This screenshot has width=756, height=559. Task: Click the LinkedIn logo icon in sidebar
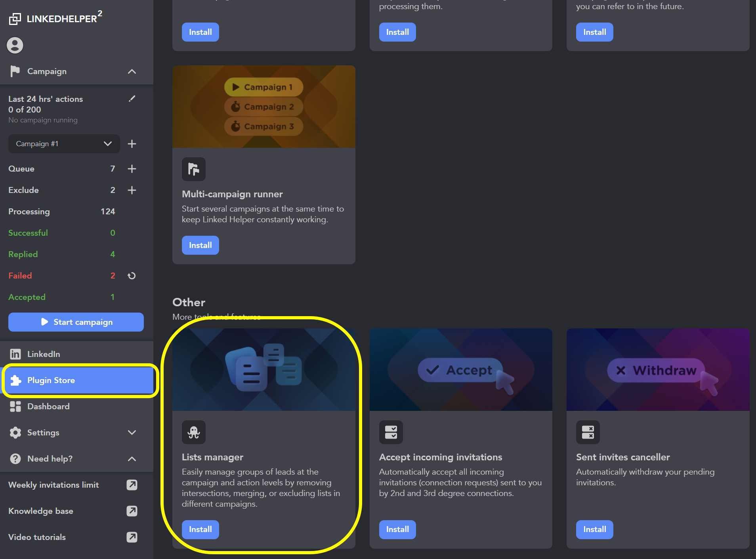[x=15, y=354]
